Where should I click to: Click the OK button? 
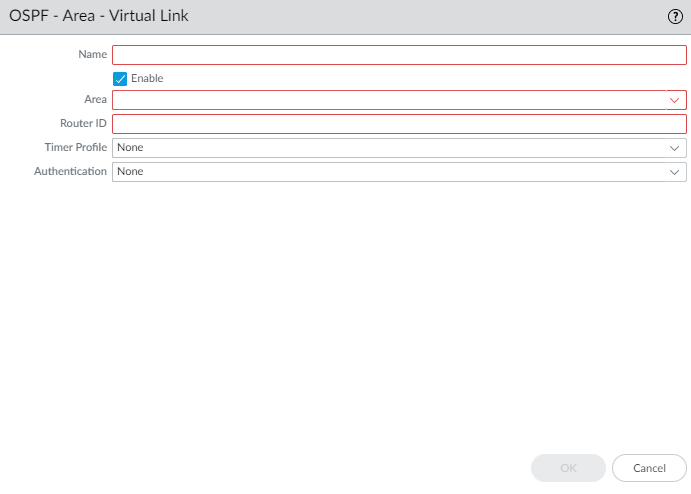(568, 468)
